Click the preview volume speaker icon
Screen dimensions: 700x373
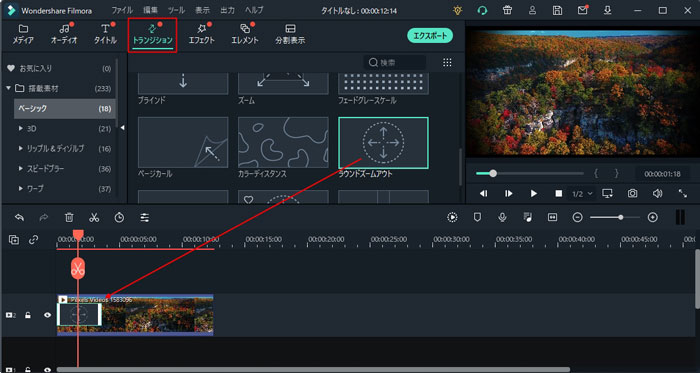(657, 194)
